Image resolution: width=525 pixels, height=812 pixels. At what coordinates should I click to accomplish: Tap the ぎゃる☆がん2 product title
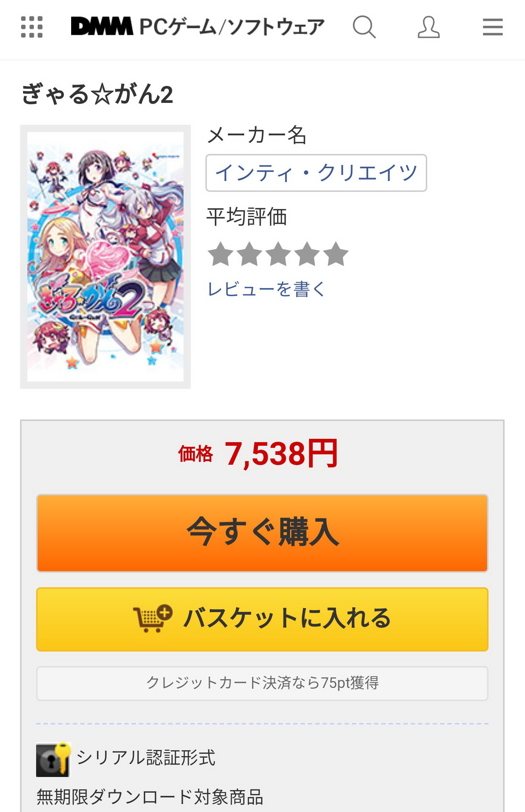pos(97,94)
